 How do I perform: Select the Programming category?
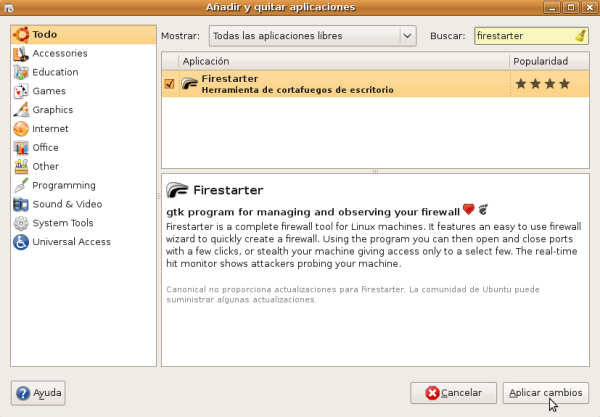pyautogui.click(x=63, y=185)
